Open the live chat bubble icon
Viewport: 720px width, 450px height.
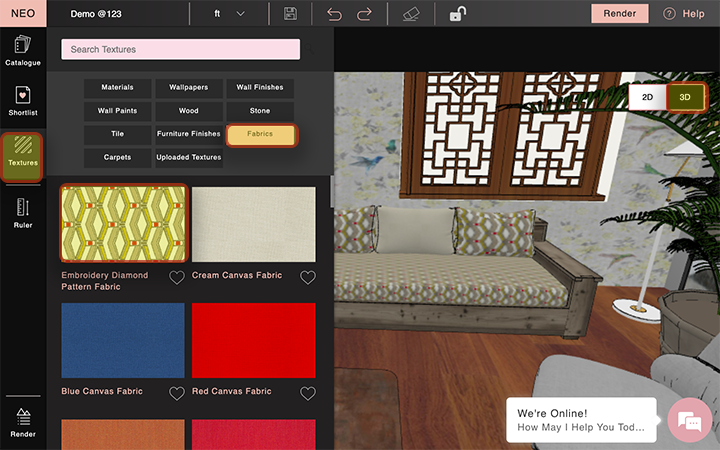coord(690,421)
